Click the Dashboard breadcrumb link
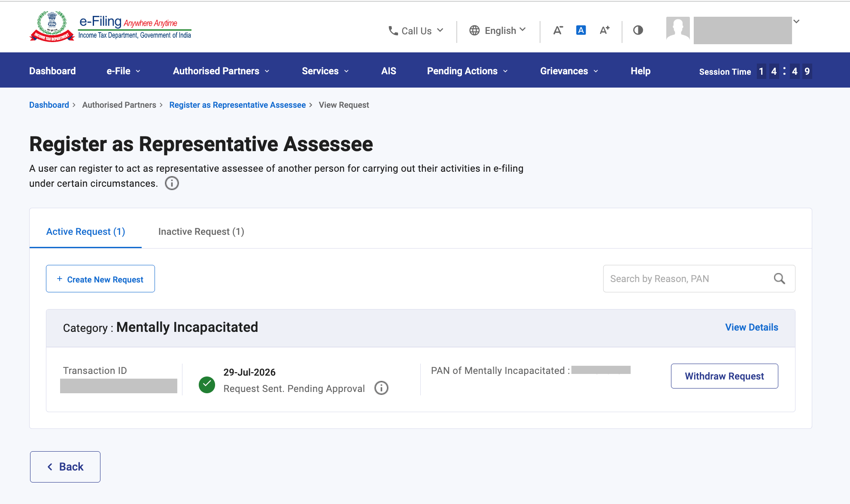This screenshot has width=850, height=504. [x=49, y=105]
